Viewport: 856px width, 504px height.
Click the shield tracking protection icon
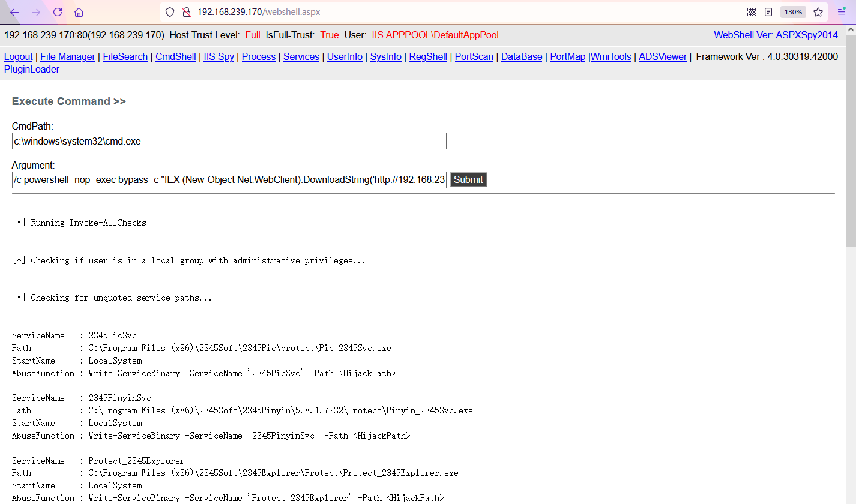tap(170, 12)
